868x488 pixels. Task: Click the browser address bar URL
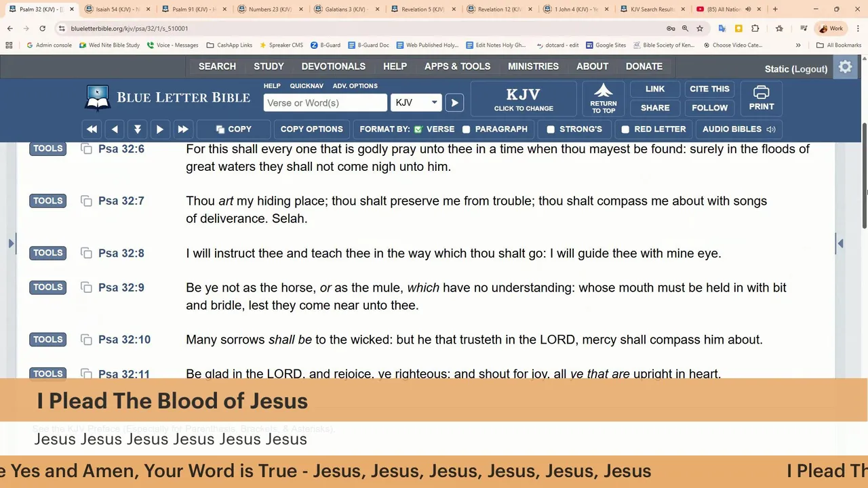tap(130, 28)
